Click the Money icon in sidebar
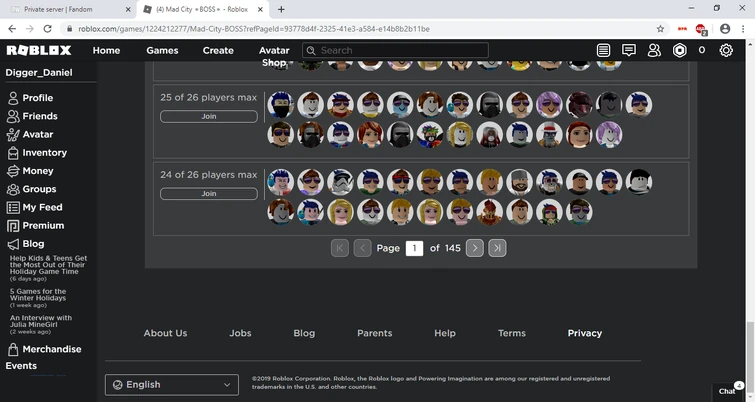The image size is (755, 402). pyautogui.click(x=13, y=171)
